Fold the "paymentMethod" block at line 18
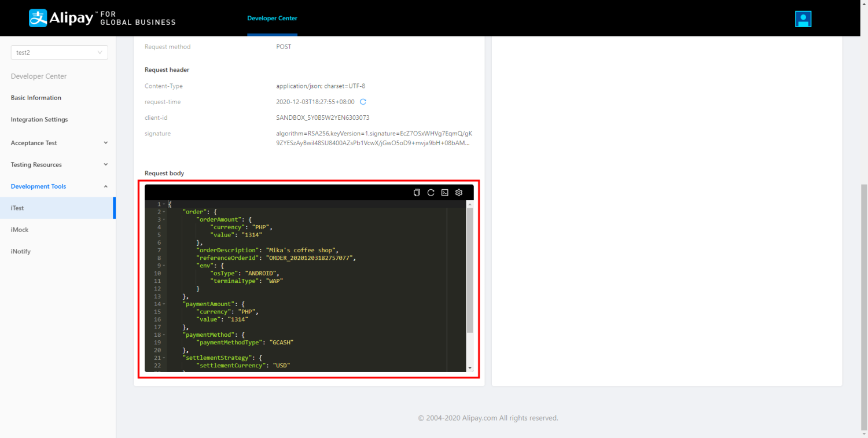This screenshot has width=868, height=438. 164,334
